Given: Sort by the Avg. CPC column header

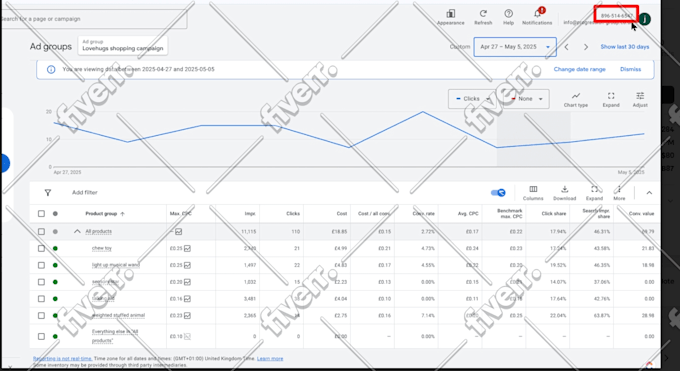Looking at the screenshot, I should 468,213.
